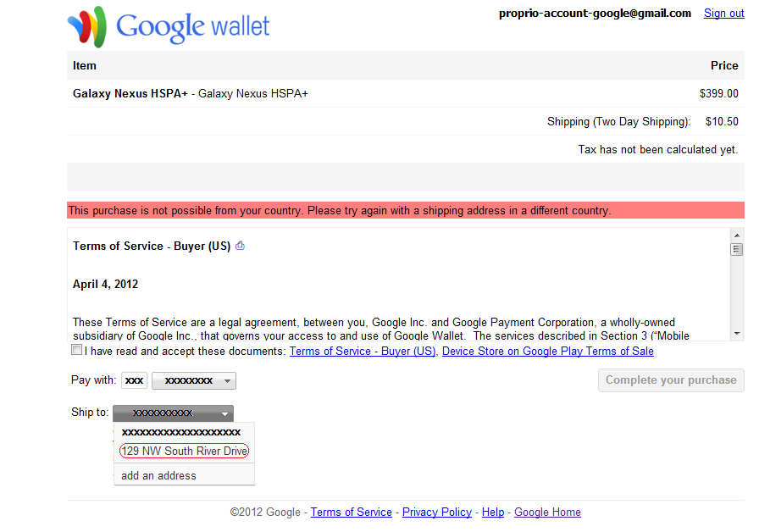Screen dimensions: 759x532
Task: Click the $10.50 shipping cost
Action: coord(722,121)
